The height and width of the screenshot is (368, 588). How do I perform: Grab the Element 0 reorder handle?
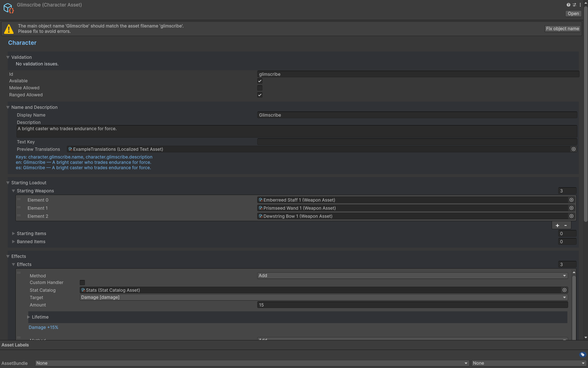point(19,200)
